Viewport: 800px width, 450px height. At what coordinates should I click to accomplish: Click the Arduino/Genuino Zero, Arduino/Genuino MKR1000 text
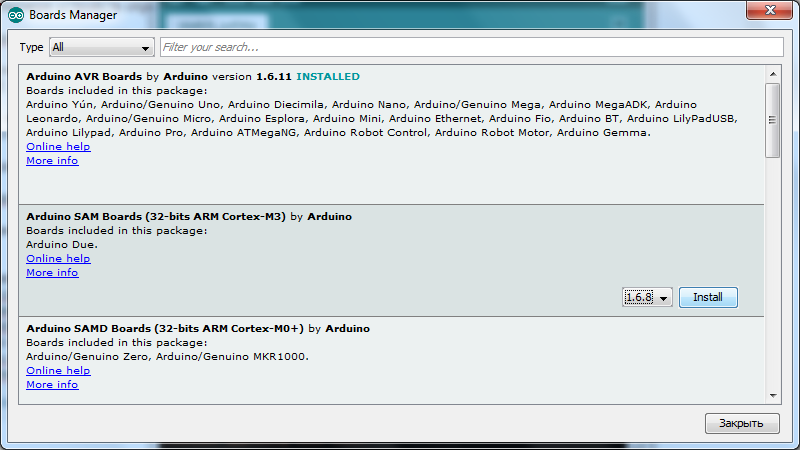pos(167,357)
